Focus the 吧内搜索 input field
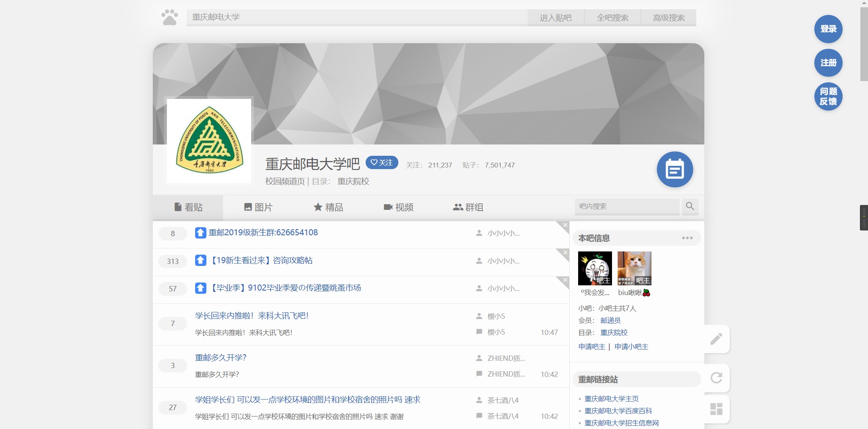The height and width of the screenshot is (429, 868). coord(627,207)
